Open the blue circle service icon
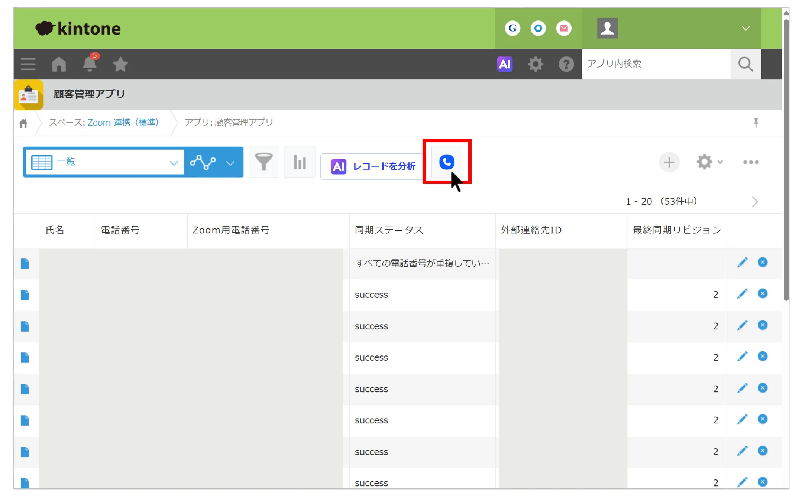Image resolution: width=812 pixels, height=504 pixels. 538,28
